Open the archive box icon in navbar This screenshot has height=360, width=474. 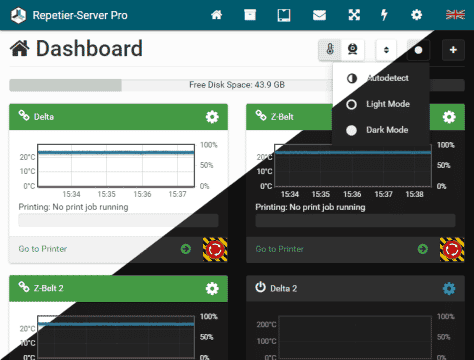[250, 15]
